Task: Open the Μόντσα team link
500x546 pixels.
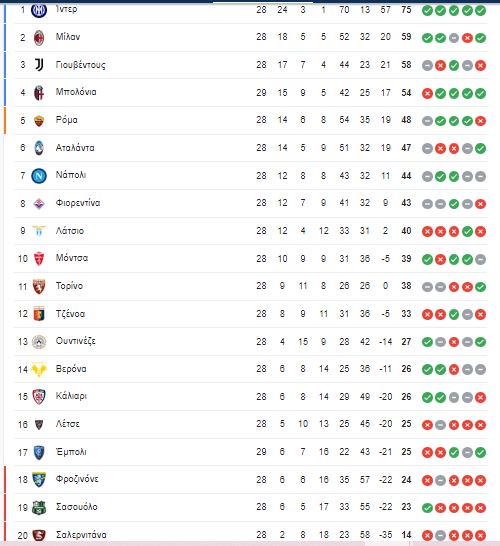Action: pos(72,258)
